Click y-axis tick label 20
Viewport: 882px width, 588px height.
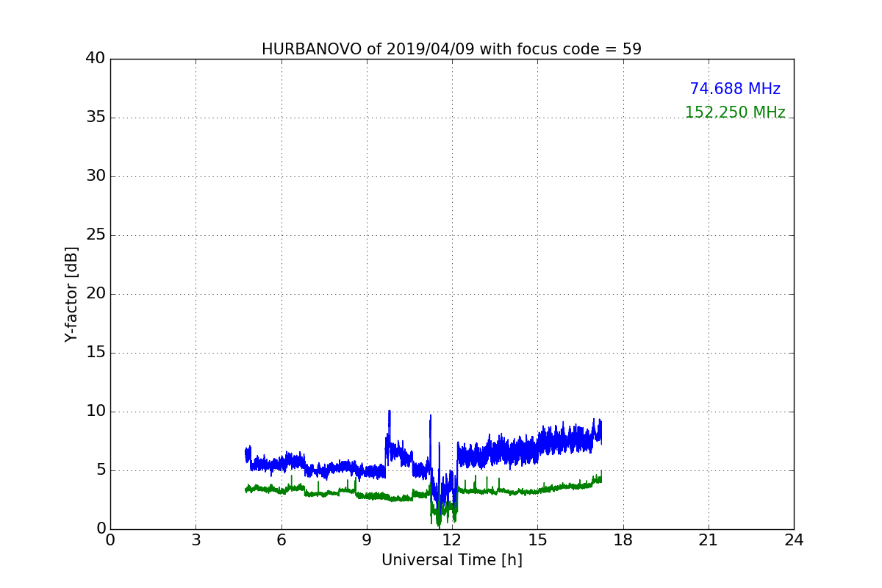click(x=96, y=294)
